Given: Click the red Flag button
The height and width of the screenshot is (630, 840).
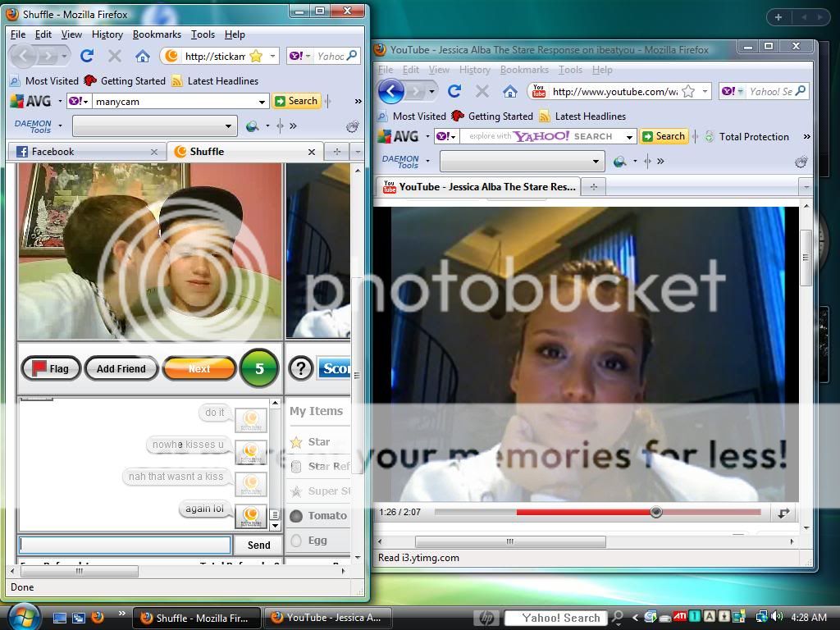Looking at the screenshot, I should click(50, 368).
